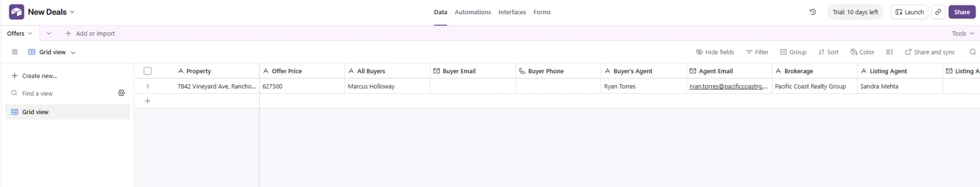
Task: Select the Sandra Mehta cell
Action: click(x=900, y=86)
